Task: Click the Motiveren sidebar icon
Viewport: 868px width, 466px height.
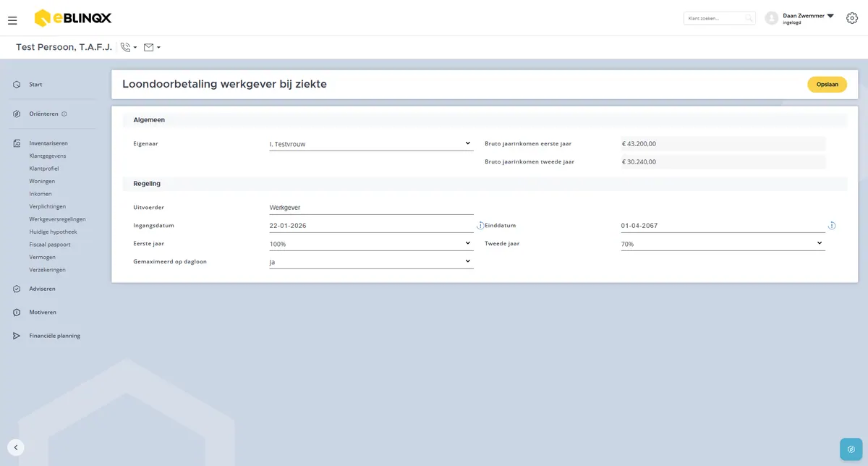Action: [17, 313]
